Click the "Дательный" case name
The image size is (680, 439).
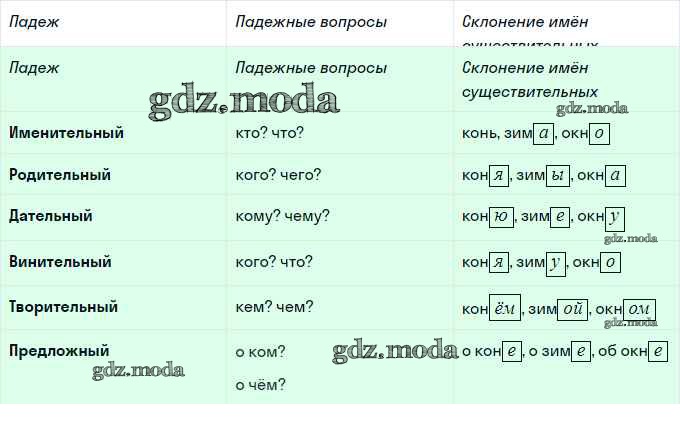tap(50, 216)
